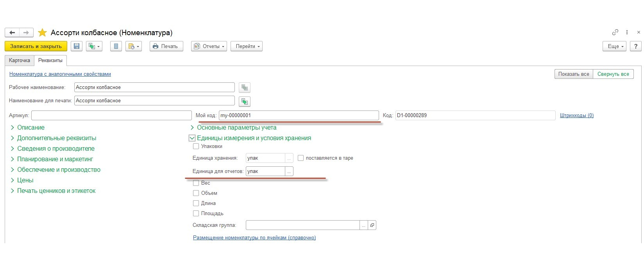Viewport: 644px width, 253px height.
Task: Expand the Описание section
Action: [31, 128]
